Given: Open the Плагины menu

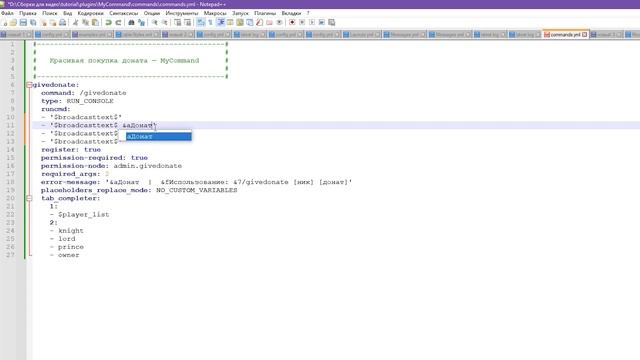Looking at the screenshot, I should (265, 13).
